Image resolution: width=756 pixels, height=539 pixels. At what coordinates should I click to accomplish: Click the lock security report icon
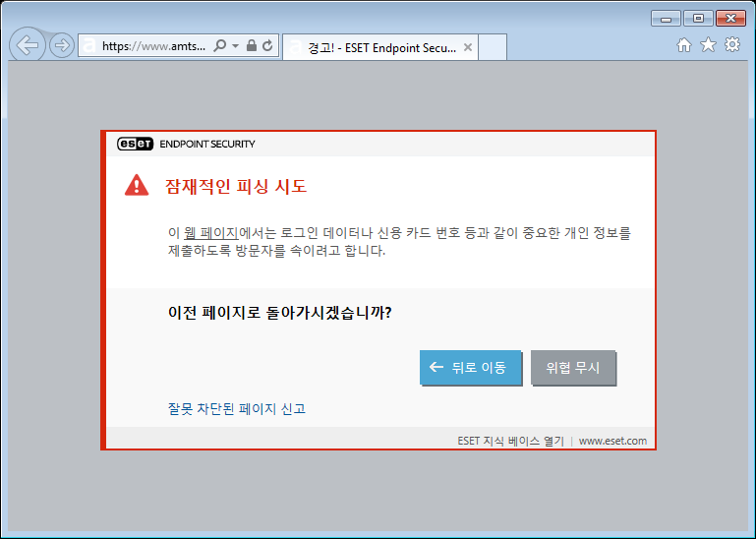[x=252, y=45]
